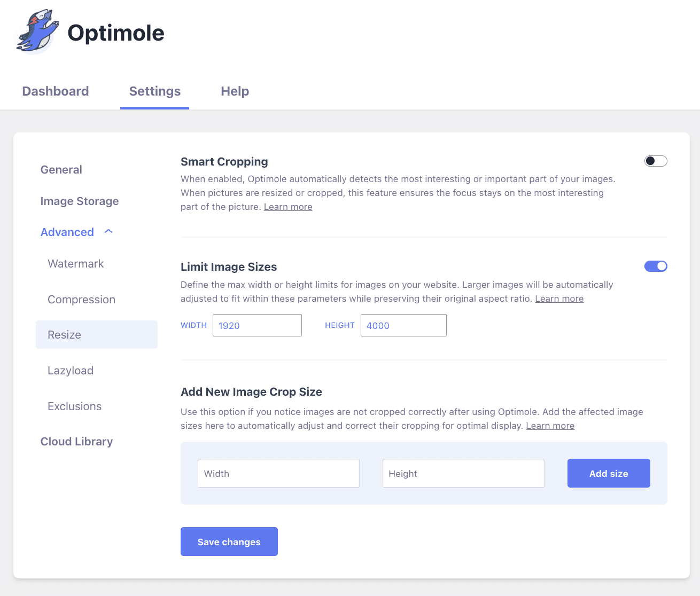Collapse the Advanced section chevron
The image size is (700, 596).
(x=108, y=232)
